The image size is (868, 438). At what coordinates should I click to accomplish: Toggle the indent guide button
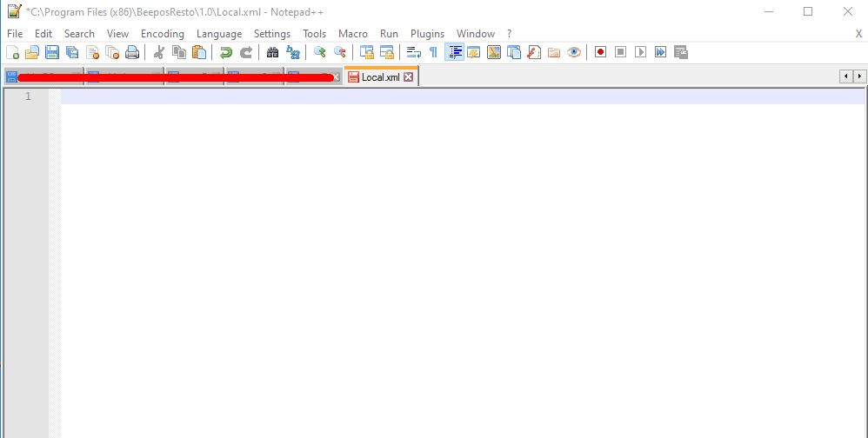[x=454, y=52]
